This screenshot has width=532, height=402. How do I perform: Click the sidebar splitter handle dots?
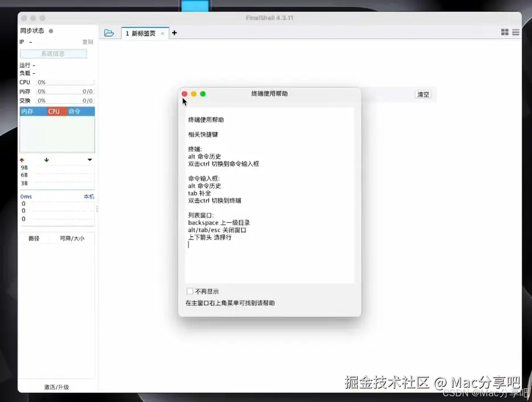click(x=97, y=209)
